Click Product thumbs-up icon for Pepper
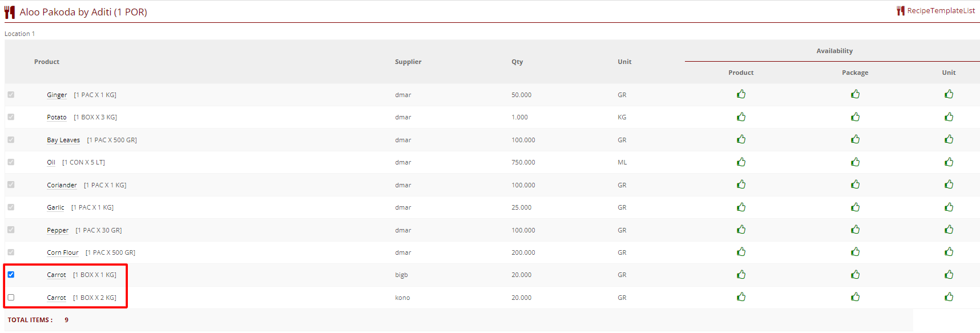The width and height of the screenshot is (980, 333). point(741,230)
